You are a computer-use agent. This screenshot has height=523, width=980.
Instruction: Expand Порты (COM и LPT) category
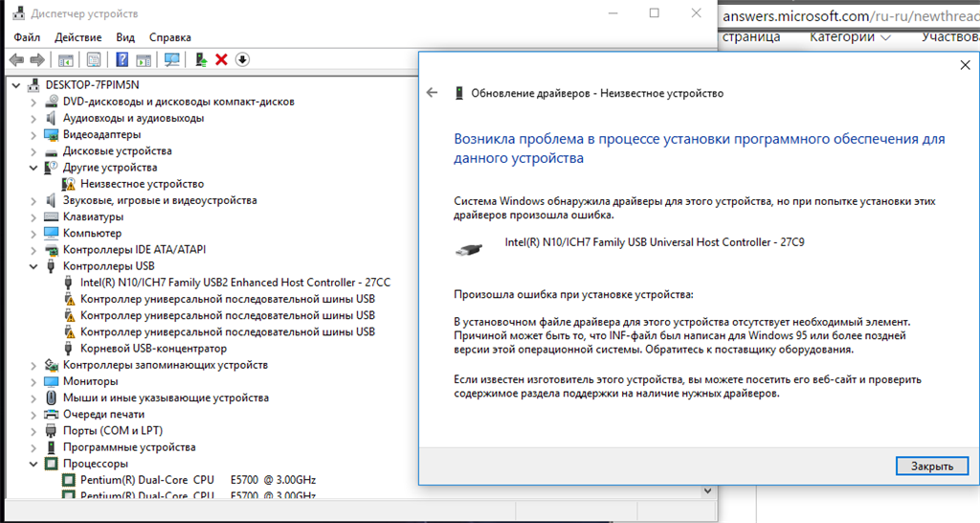33,431
